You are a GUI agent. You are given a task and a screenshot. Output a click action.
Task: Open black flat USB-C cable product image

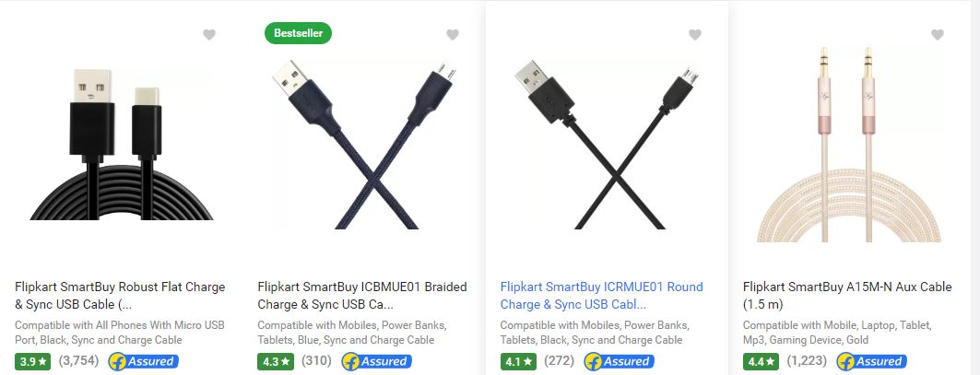pos(122,144)
